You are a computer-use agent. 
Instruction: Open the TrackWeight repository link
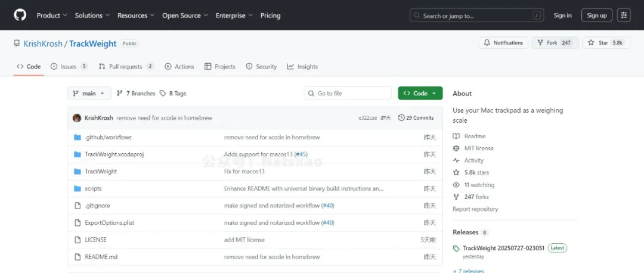tap(93, 44)
